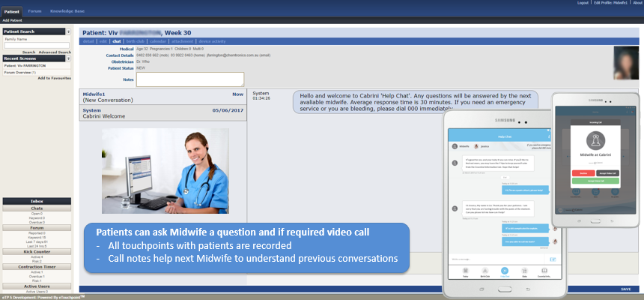
Task: Select the chat sub-tab
Action: tap(117, 41)
